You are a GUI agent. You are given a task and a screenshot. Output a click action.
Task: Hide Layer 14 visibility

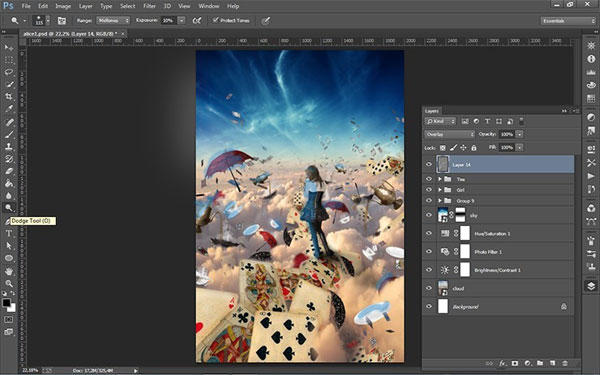coord(429,165)
